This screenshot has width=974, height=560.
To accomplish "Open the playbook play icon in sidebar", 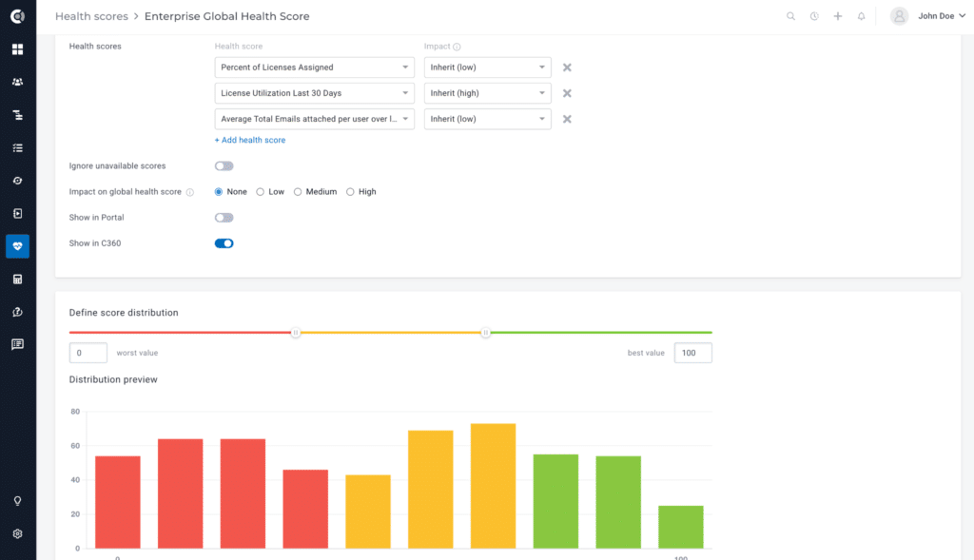I will (17, 214).
